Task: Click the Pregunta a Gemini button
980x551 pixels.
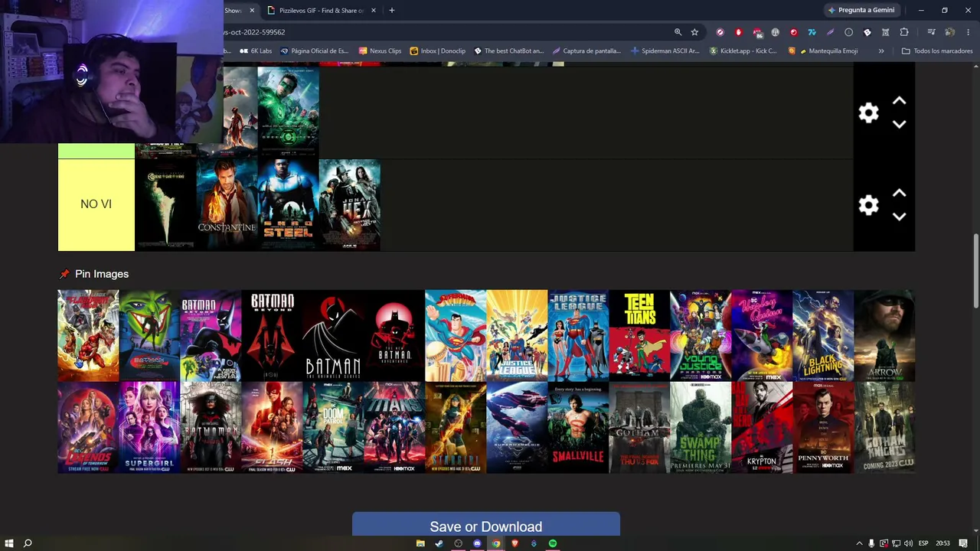Action: pos(861,10)
